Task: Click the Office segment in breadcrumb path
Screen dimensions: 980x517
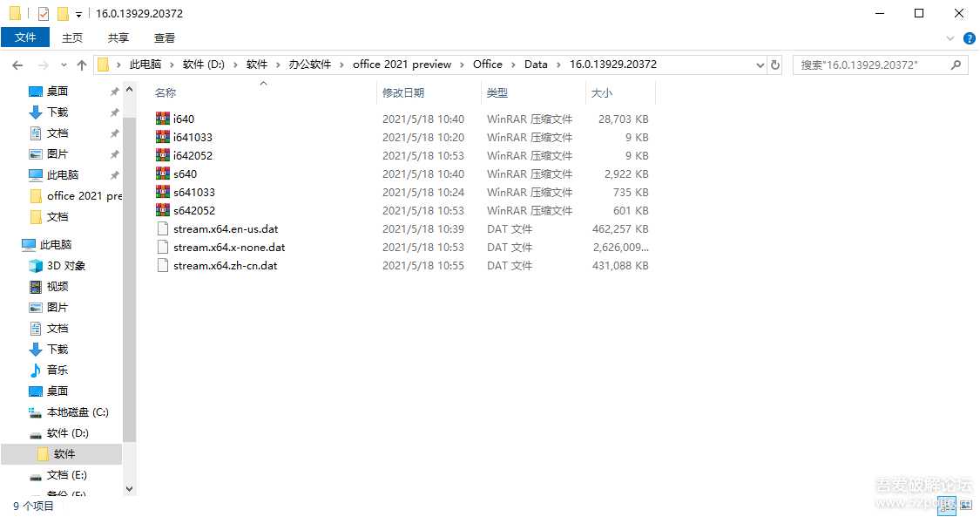Action: [x=487, y=65]
